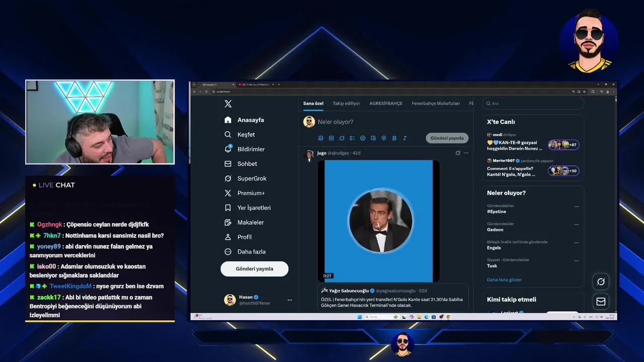
Task: Add an image to the post
Action: coord(321,138)
